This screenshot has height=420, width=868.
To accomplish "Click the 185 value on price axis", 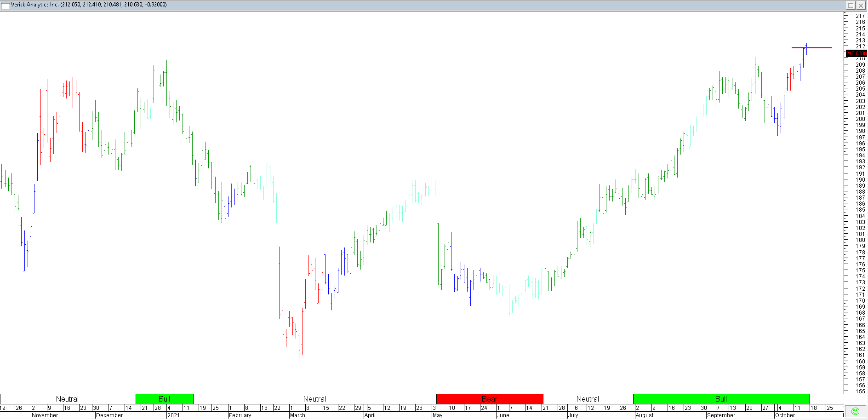I will [860, 210].
